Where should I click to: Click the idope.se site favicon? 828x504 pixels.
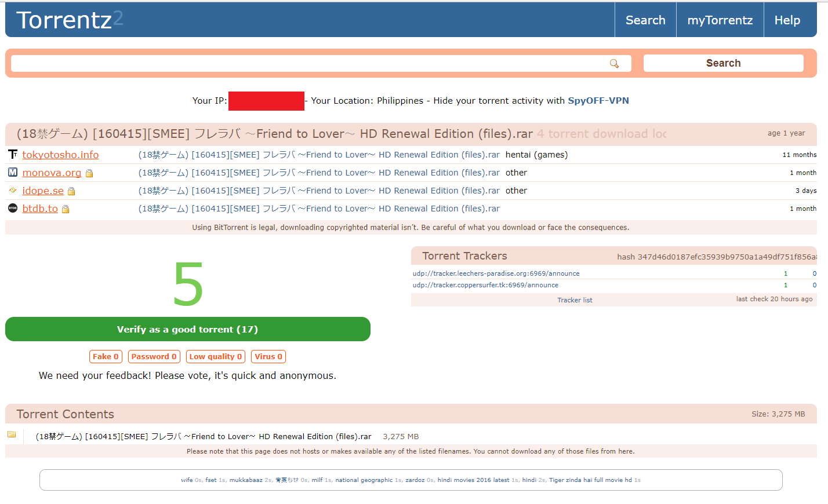pyautogui.click(x=13, y=190)
